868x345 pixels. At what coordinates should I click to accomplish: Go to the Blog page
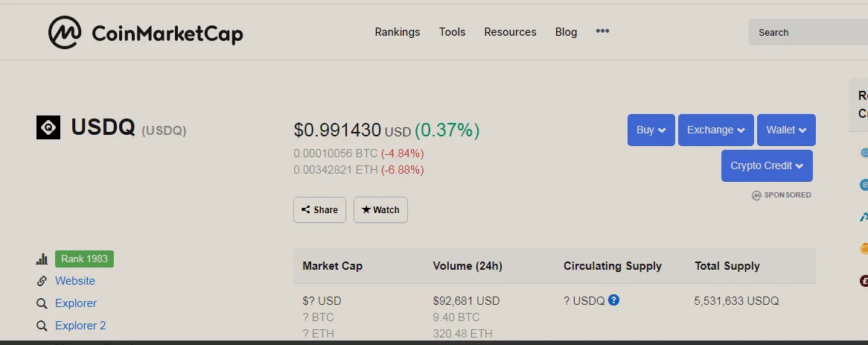567,32
